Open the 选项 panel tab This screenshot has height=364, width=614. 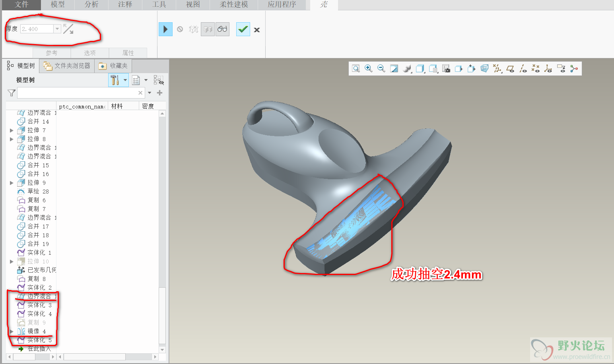[x=90, y=53]
